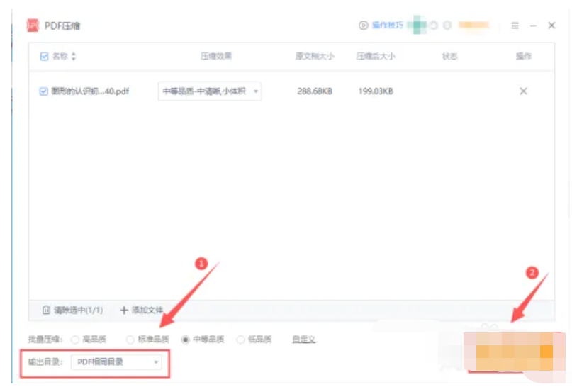The width and height of the screenshot is (572, 392).
Task: Click the 原文档大小 column header
Action: click(x=315, y=56)
